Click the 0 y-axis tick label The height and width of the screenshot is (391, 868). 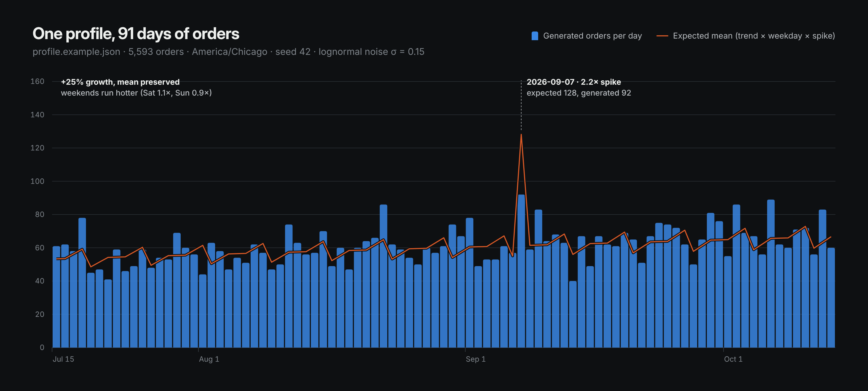[42, 348]
